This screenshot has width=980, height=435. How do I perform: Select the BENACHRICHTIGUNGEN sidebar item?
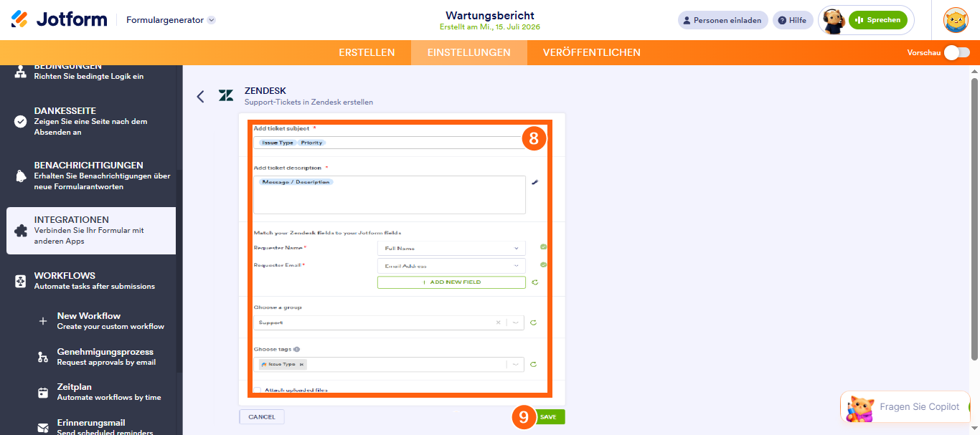(91, 176)
